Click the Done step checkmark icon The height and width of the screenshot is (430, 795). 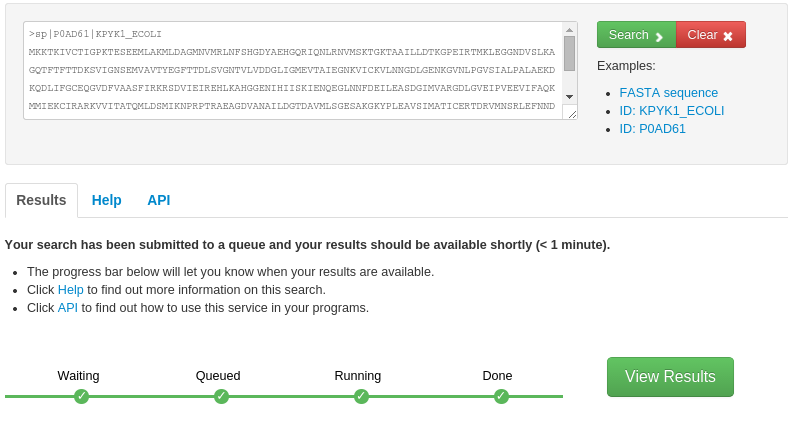click(x=501, y=396)
